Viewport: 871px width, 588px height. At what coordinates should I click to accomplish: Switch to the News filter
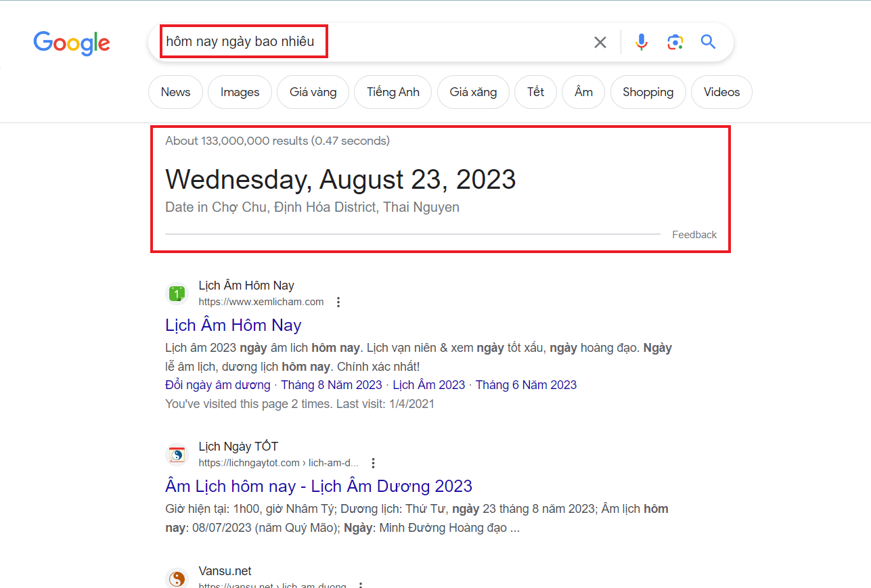175,92
